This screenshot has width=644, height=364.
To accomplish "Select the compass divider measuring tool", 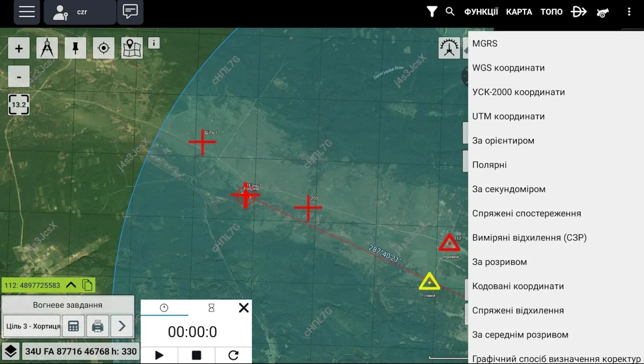I will point(47,48).
